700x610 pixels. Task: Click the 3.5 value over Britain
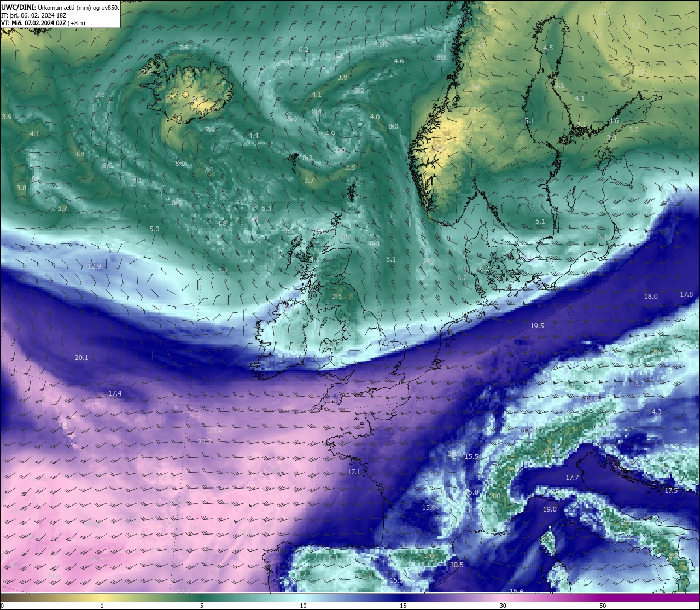[x=337, y=297]
